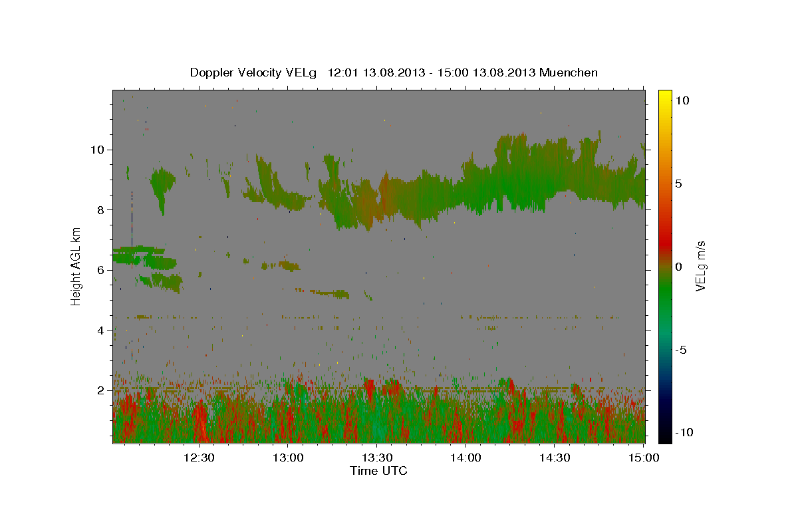Viewport: 798px width, 532px height.
Task: Click the height tick label 8
Action: tap(100, 209)
